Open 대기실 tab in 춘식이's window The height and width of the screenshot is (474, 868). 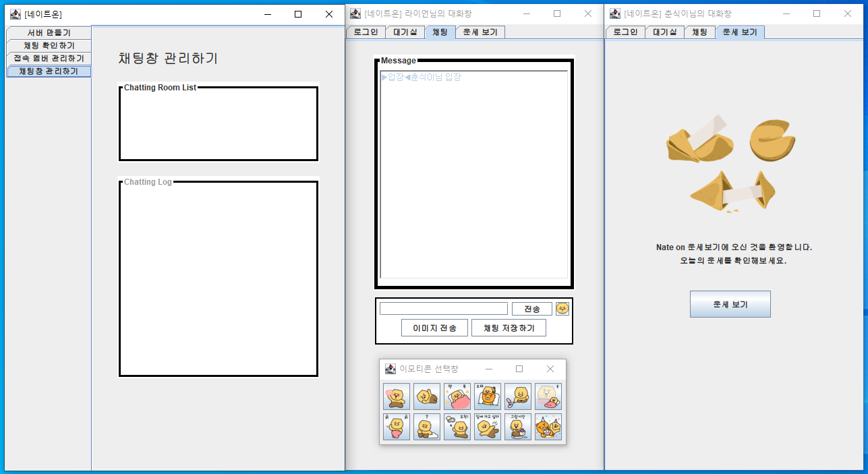point(665,32)
